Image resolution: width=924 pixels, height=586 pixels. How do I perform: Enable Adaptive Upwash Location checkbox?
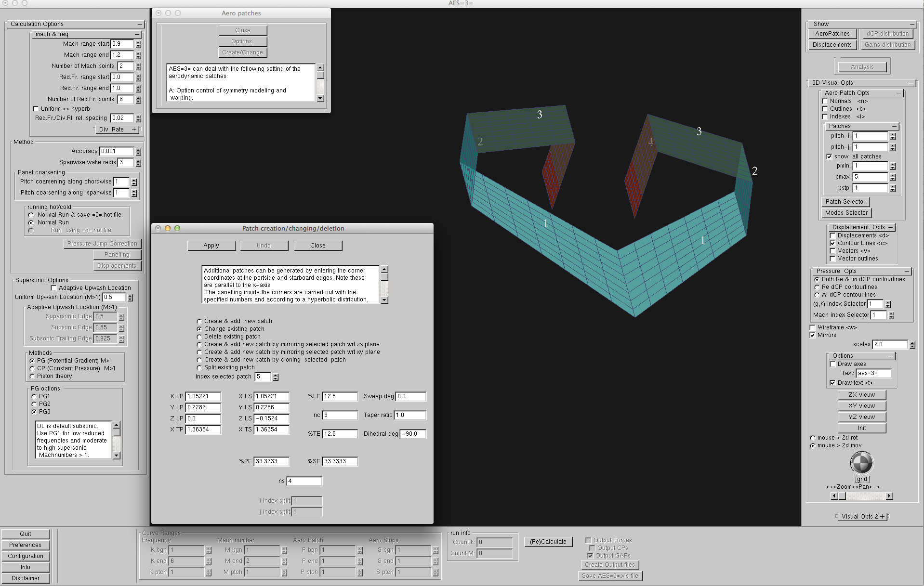click(53, 288)
